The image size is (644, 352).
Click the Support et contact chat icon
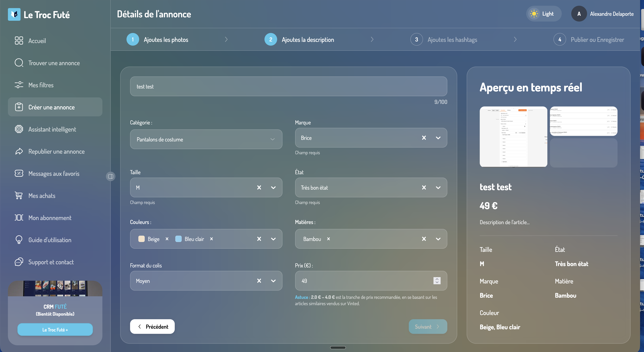point(19,262)
